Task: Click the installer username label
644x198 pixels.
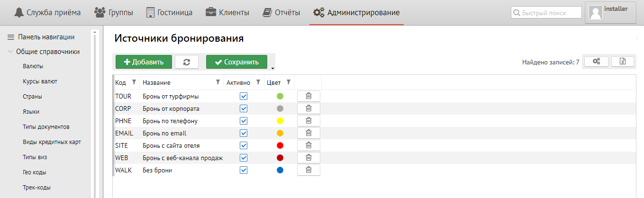Action: pos(616,9)
